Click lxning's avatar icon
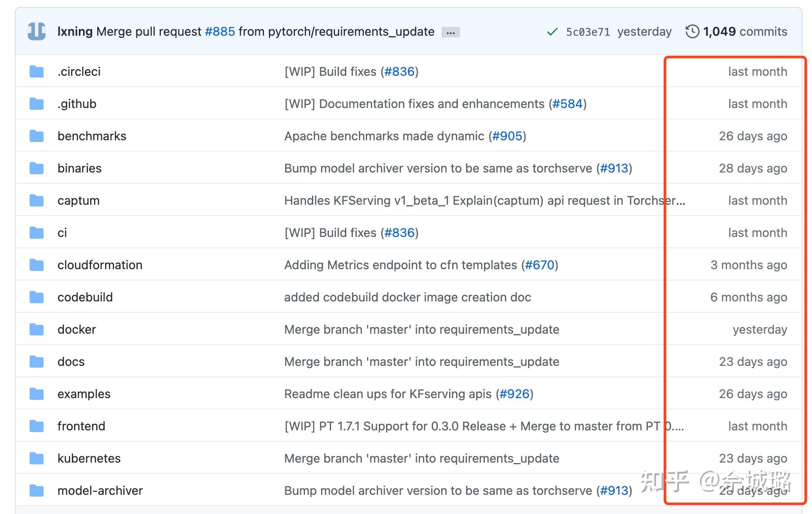The image size is (812, 514). click(x=37, y=31)
